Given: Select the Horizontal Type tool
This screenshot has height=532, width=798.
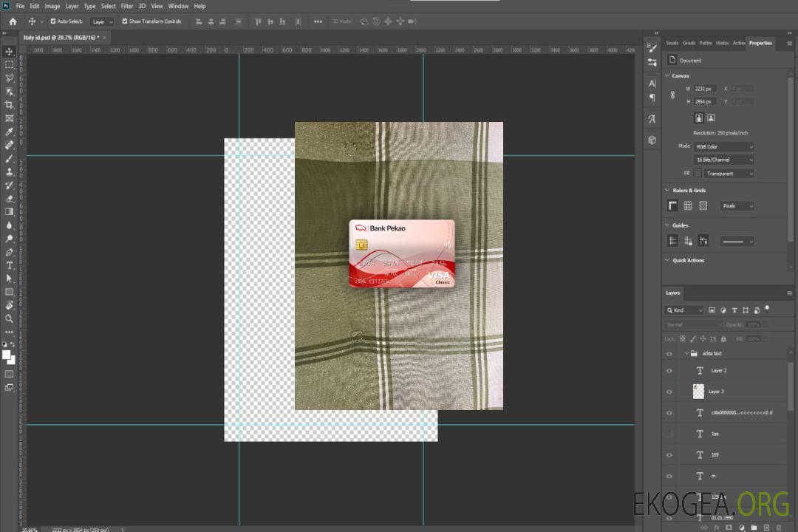Looking at the screenshot, I should (x=10, y=265).
